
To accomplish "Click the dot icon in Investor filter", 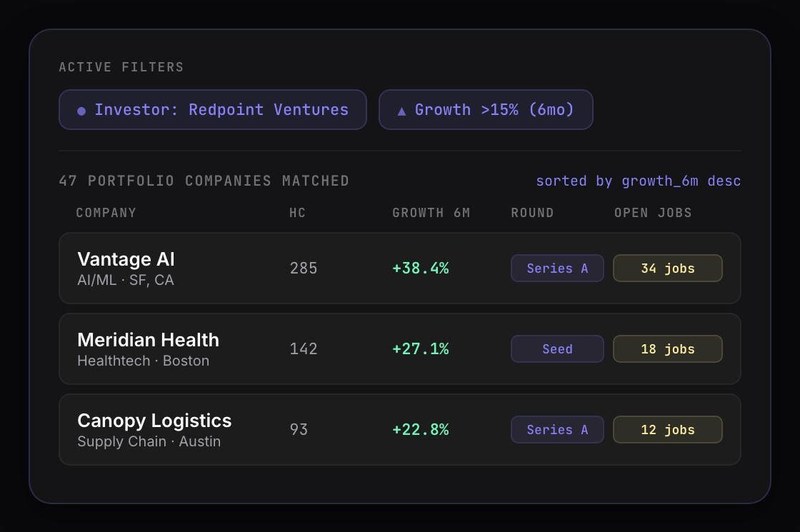I will [81, 111].
